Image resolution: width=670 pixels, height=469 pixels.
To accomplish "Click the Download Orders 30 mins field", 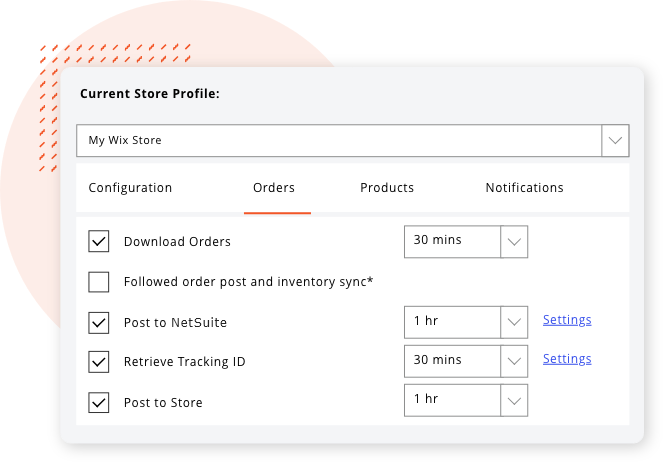I will 453,242.
